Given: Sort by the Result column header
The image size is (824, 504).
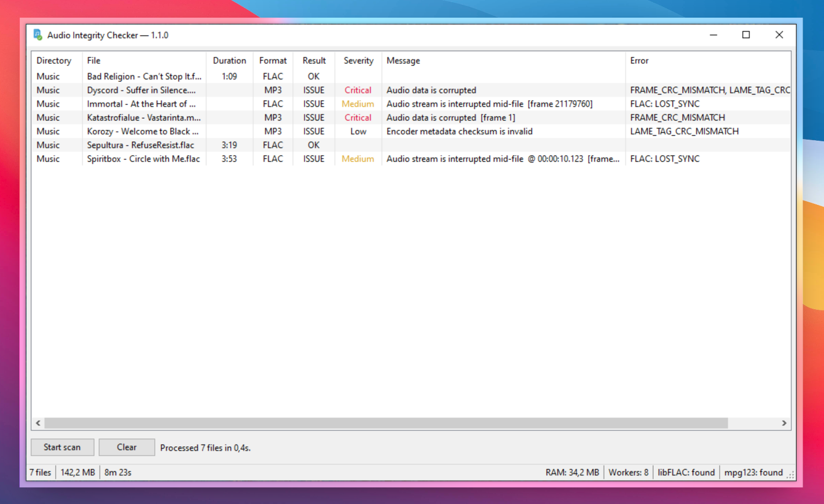Looking at the screenshot, I should point(314,60).
